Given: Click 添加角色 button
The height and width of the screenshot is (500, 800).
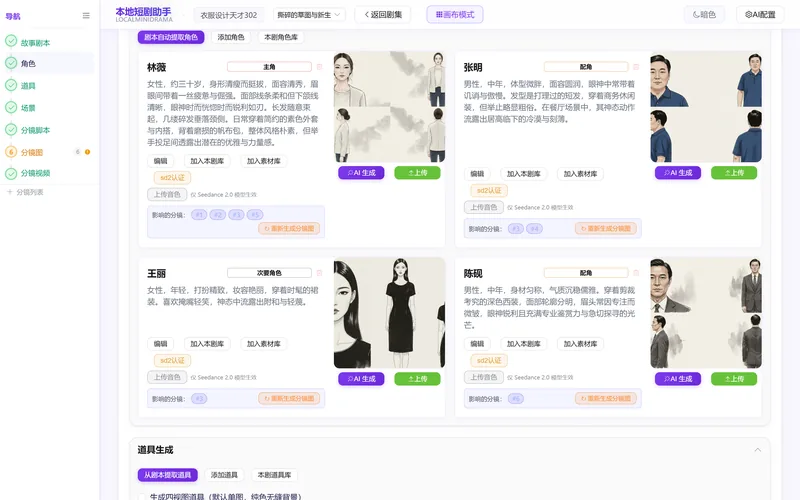Looking at the screenshot, I should (x=231, y=37).
